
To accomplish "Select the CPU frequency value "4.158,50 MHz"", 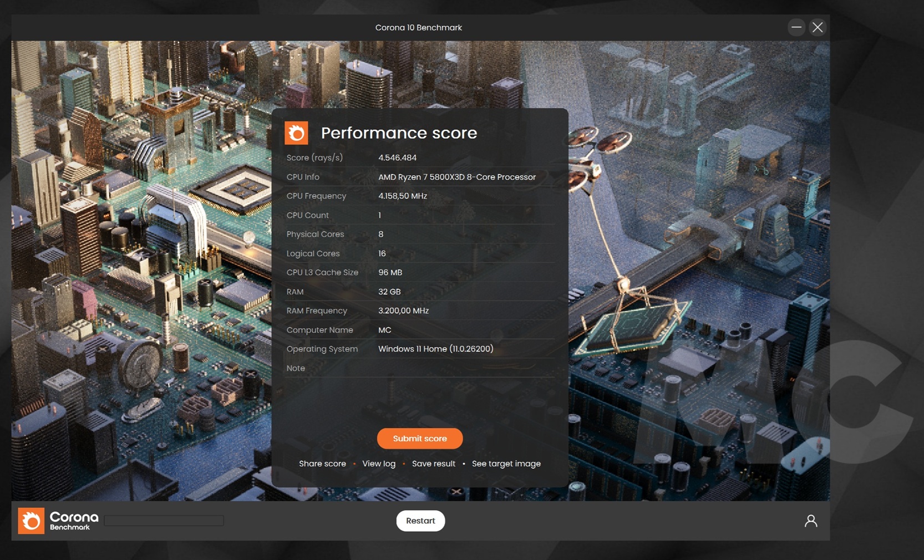I will pyautogui.click(x=403, y=196).
